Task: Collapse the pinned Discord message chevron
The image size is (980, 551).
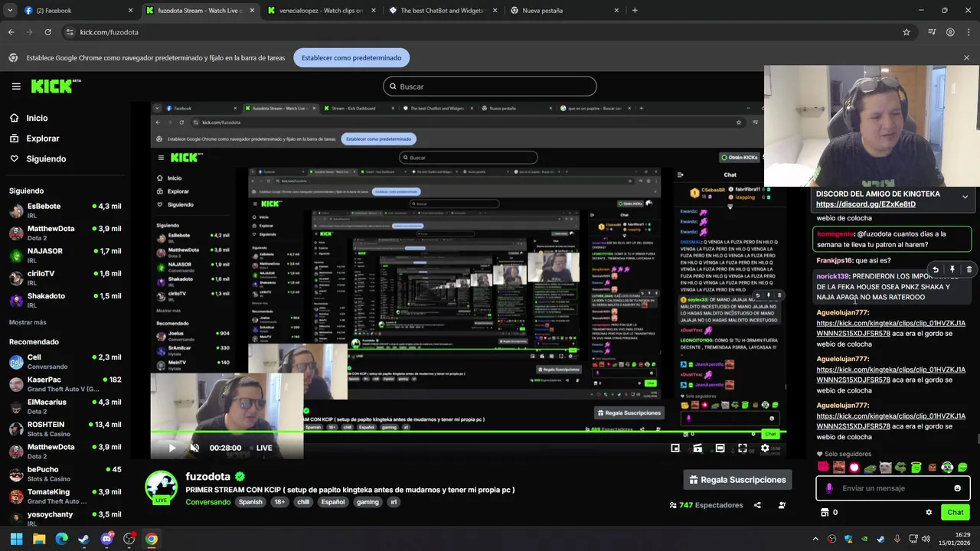Action: tap(965, 197)
